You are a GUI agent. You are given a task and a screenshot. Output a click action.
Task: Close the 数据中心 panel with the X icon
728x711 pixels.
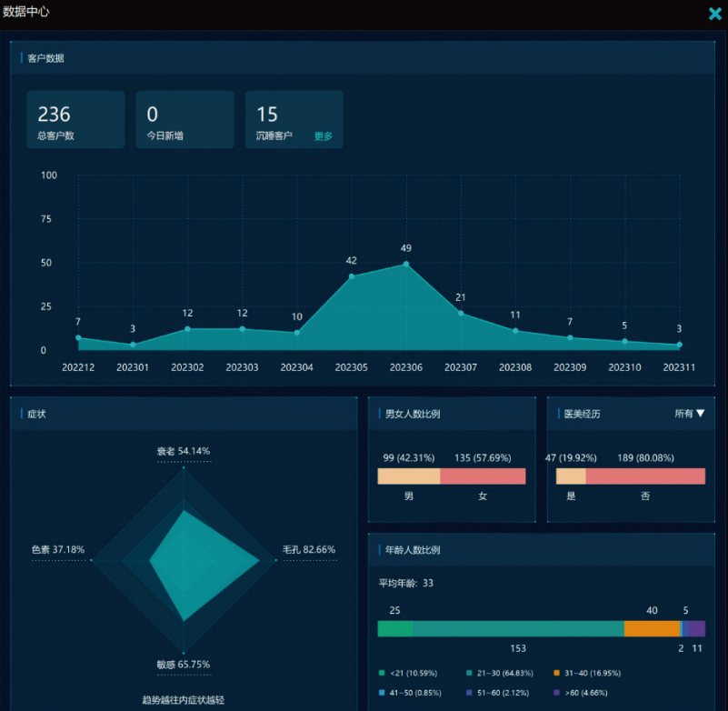(x=714, y=14)
